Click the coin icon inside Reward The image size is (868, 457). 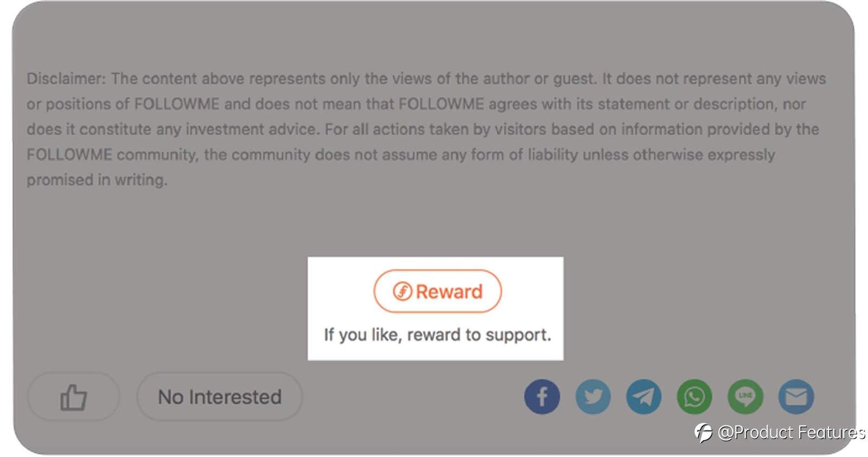click(403, 292)
